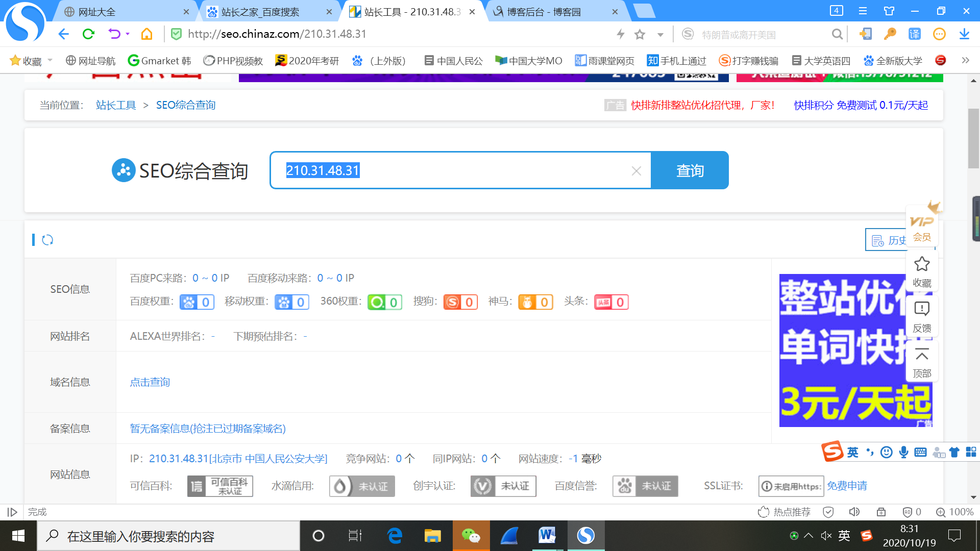
Task: Click the bookmark star in address bar
Action: (x=640, y=34)
